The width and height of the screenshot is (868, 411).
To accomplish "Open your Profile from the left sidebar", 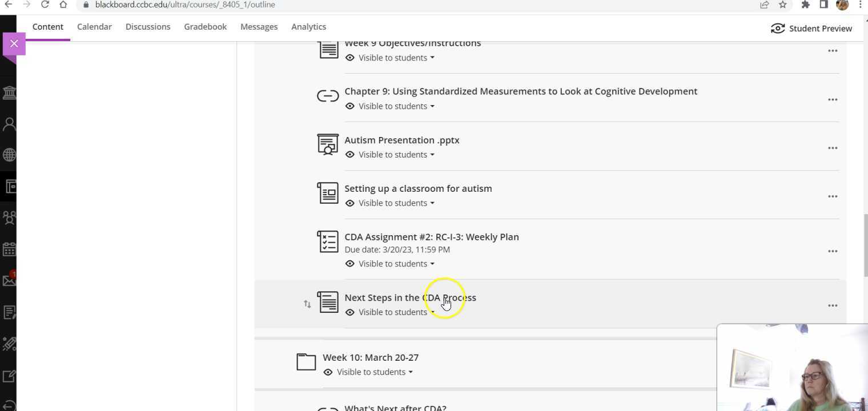I will 9,123.
